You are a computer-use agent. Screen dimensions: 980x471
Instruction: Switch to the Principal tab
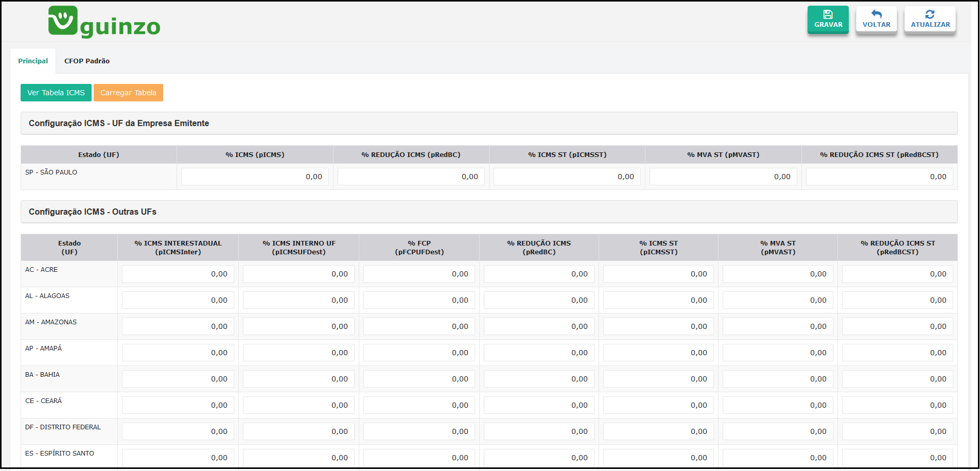(x=33, y=61)
